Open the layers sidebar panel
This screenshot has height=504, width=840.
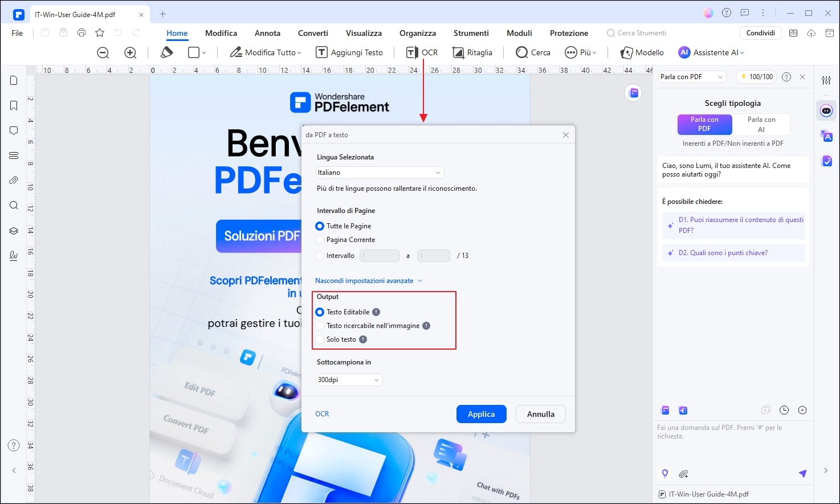coord(14,231)
